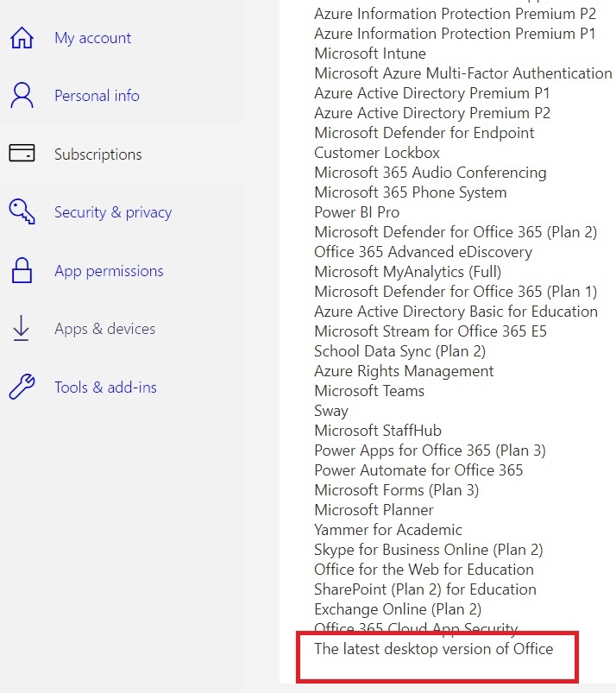Click 'Microsoft Planner' entry

click(374, 510)
